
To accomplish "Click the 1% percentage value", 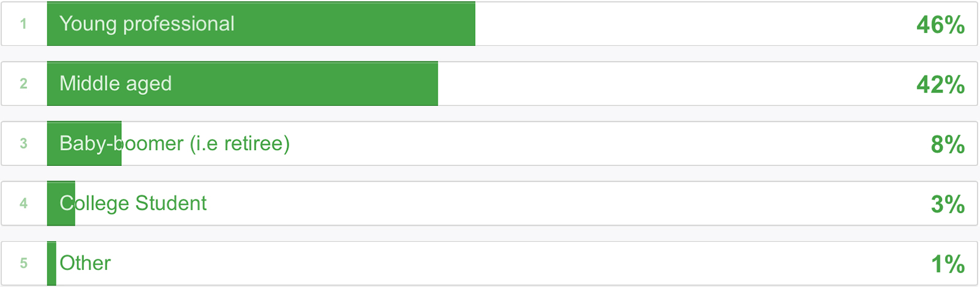I will point(948,264).
